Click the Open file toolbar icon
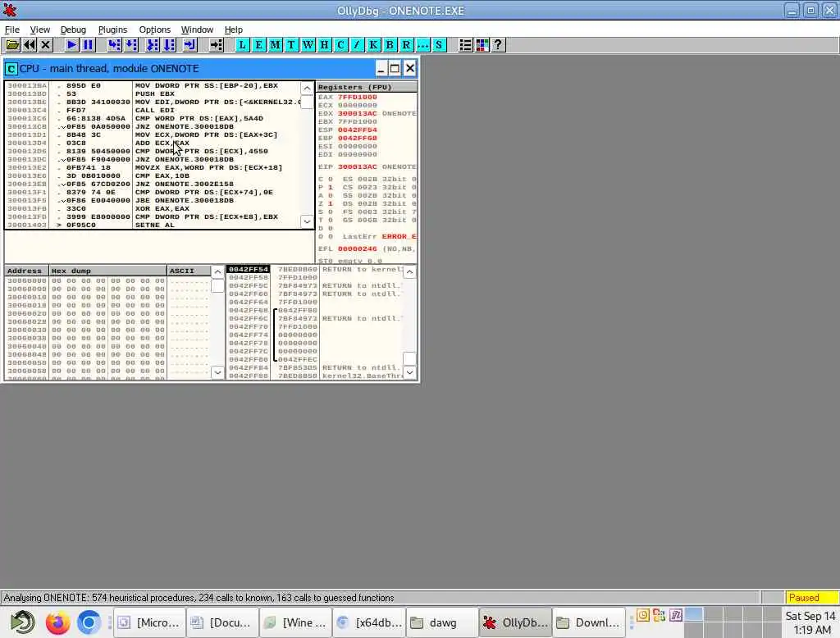This screenshot has width=840, height=638. tap(12, 45)
